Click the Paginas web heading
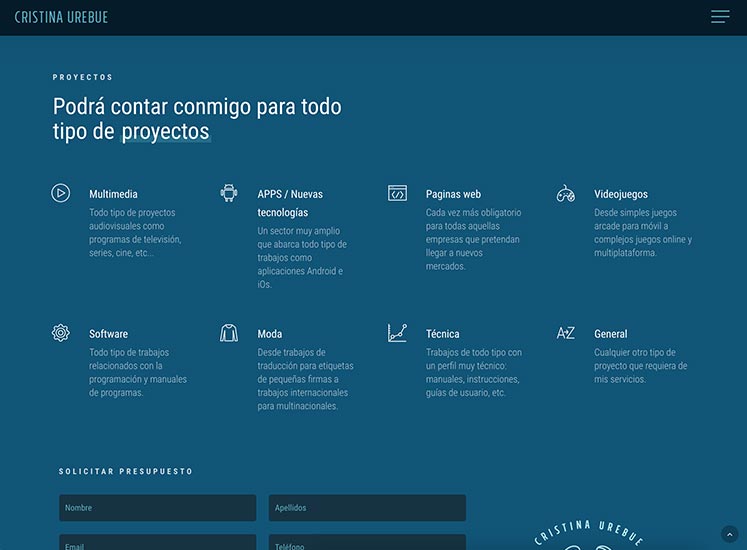747x550 pixels. point(454,194)
